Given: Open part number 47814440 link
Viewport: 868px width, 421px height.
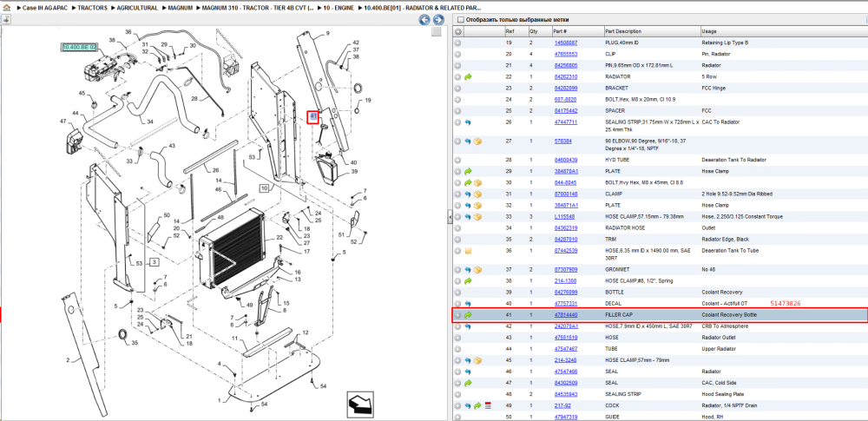Looking at the screenshot, I should pos(566,315).
